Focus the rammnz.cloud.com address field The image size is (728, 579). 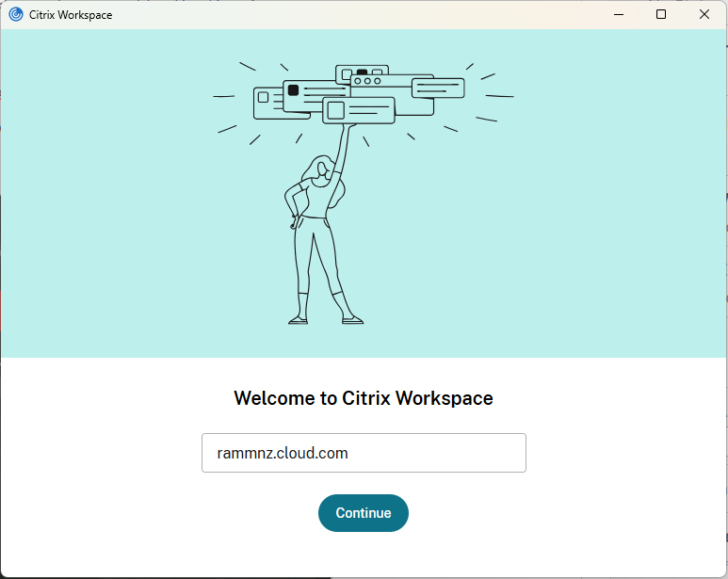364,453
